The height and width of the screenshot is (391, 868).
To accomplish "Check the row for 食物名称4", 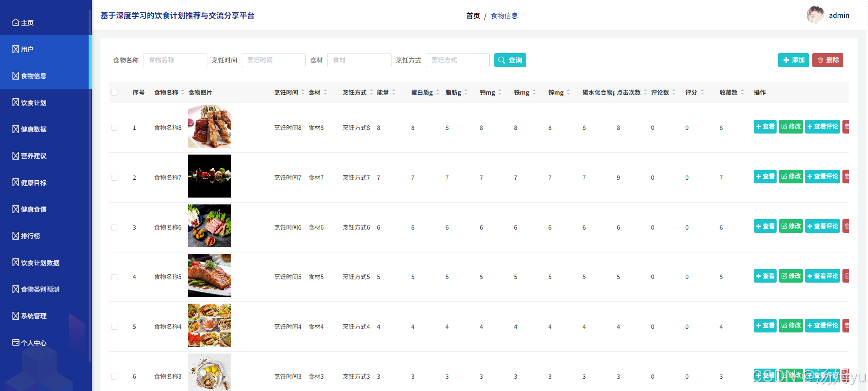I will [114, 327].
